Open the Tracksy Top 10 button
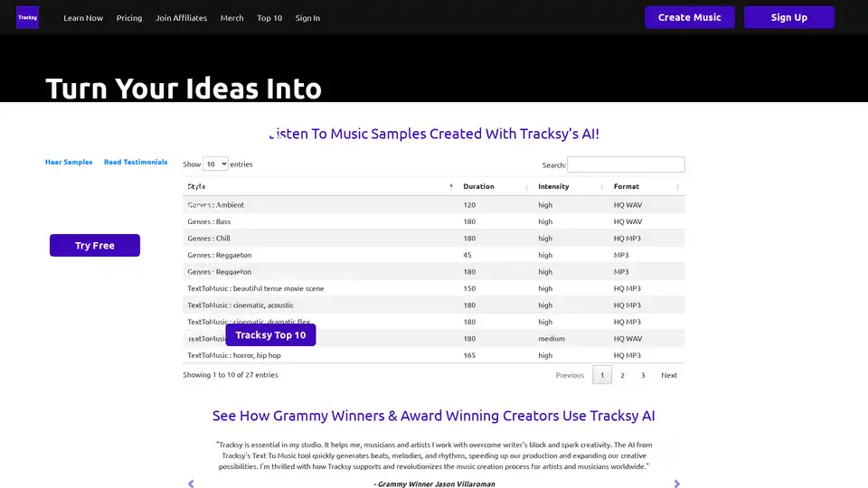 [x=270, y=334]
